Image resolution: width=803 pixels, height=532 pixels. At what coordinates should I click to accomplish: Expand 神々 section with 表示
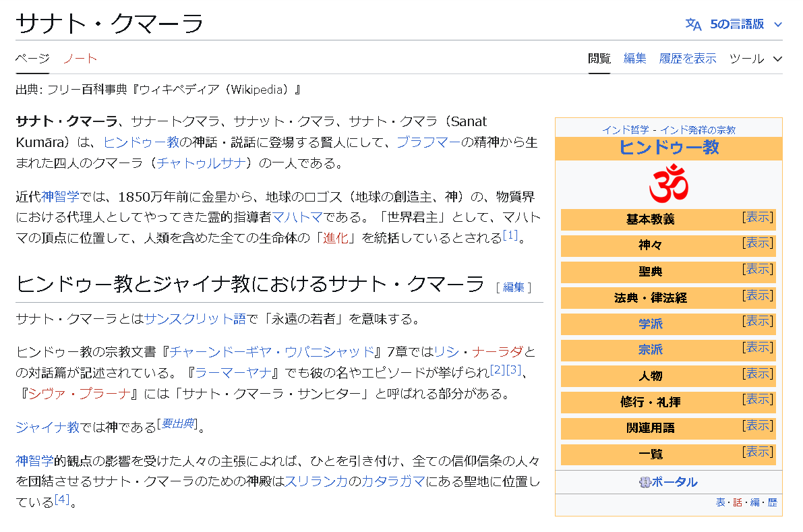click(x=758, y=243)
